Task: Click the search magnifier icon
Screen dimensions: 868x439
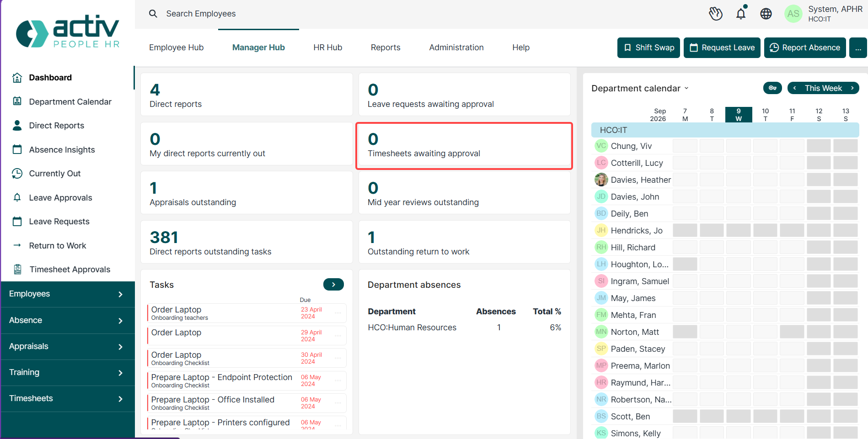Action: pyautogui.click(x=153, y=14)
